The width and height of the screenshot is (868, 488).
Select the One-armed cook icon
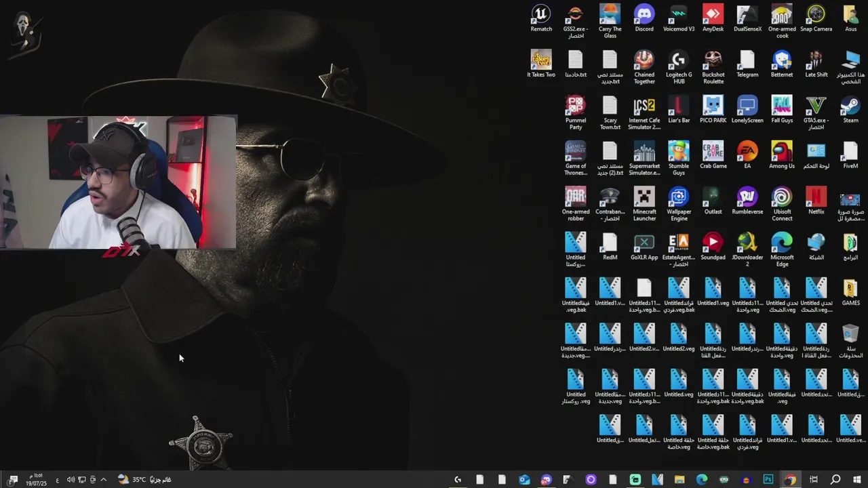tap(782, 21)
